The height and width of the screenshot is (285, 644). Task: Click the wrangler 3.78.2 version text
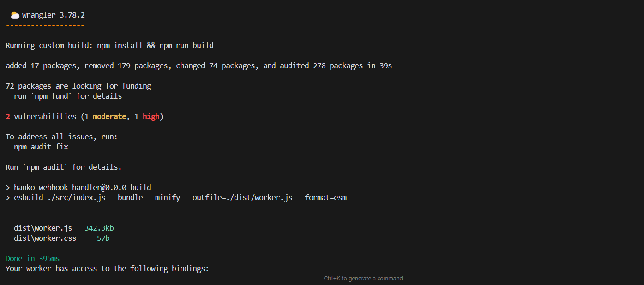point(54,15)
